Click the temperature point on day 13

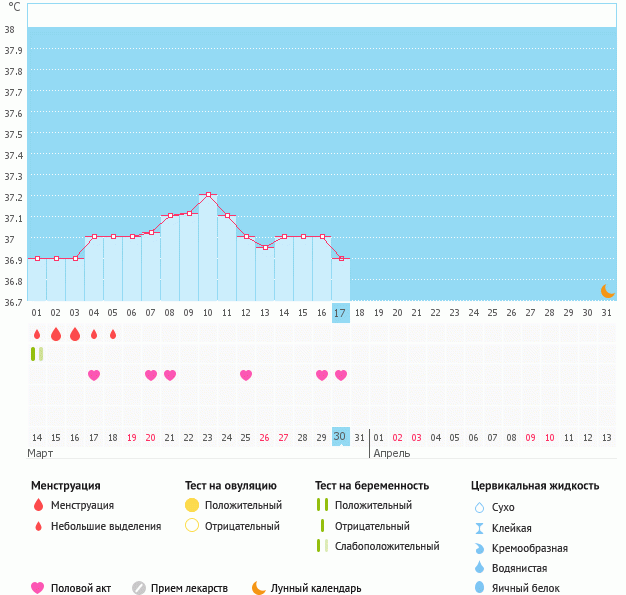[265, 247]
